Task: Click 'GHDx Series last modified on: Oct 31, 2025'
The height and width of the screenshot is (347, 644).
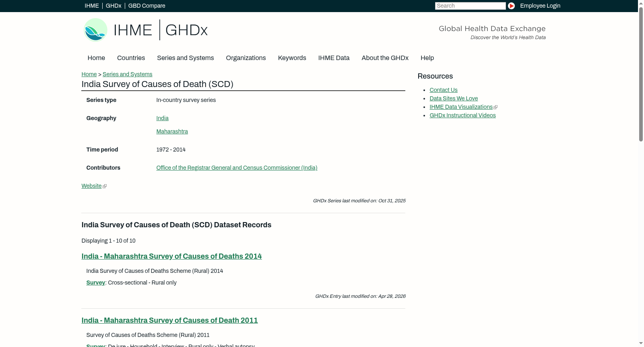Action: click(x=359, y=201)
